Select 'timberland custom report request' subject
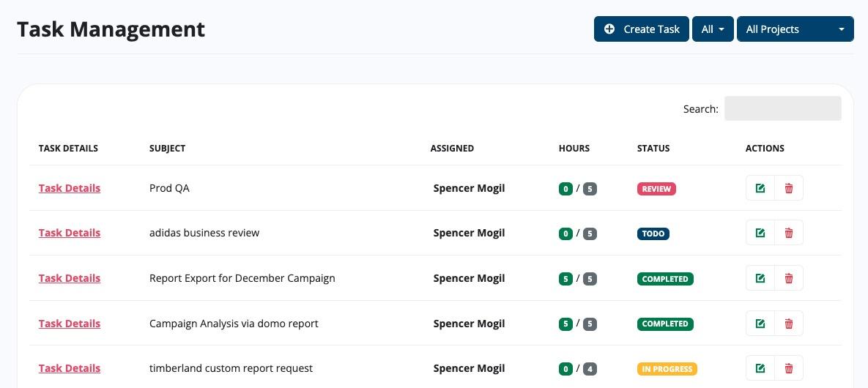Image resolution: width=868 pixels, height=388 pixels. pyautogui.click(x=231, y=368)
